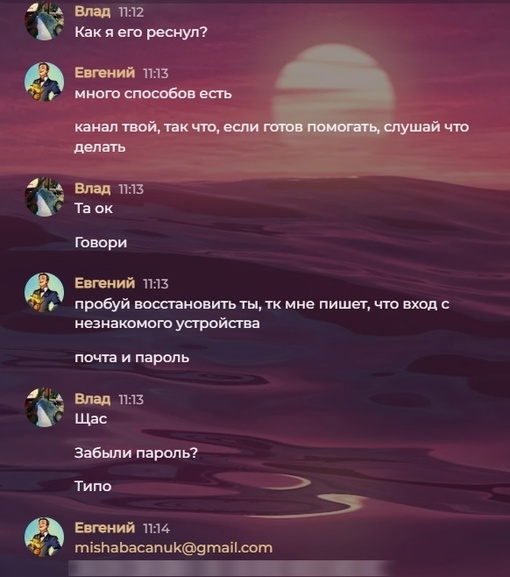Click the name Влад above 'Та ок'
The width and height of the screenshot is (510, 577).
(92, 188)
